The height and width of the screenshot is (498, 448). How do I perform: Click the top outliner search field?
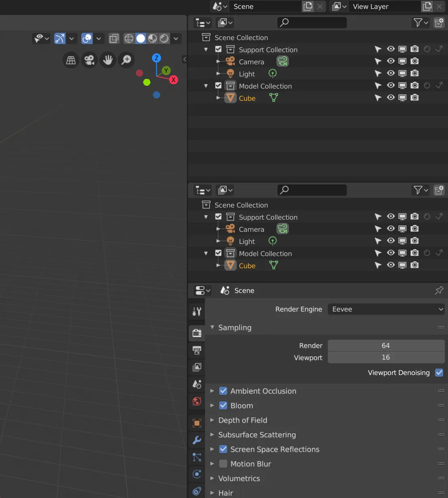(x=312, y=23)
